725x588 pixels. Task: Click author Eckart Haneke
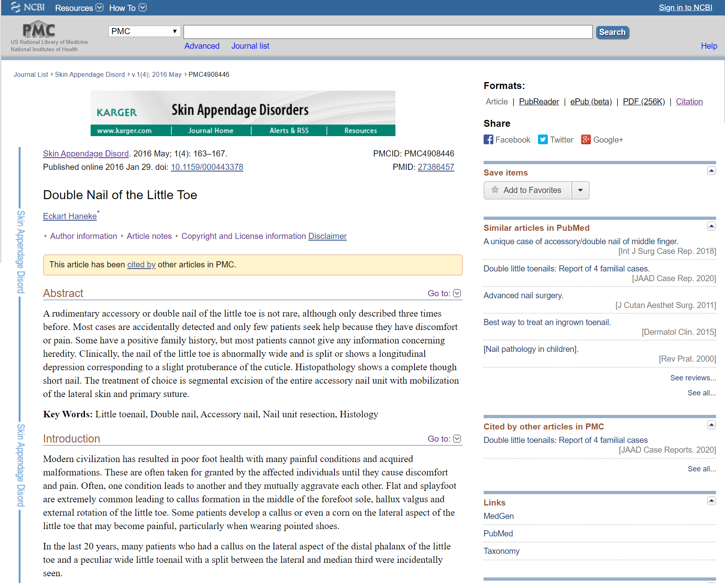click(70, 216)
